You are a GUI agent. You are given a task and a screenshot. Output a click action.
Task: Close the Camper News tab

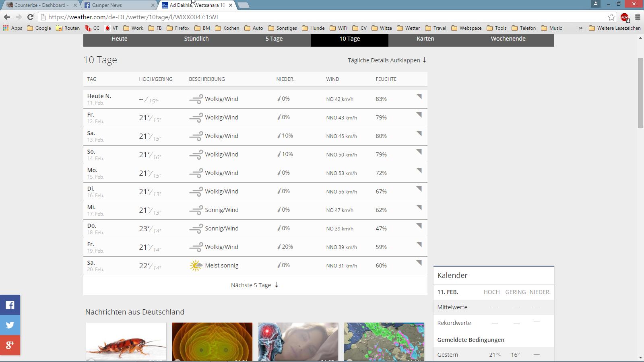pyautogui.click(x=153, y=5)
